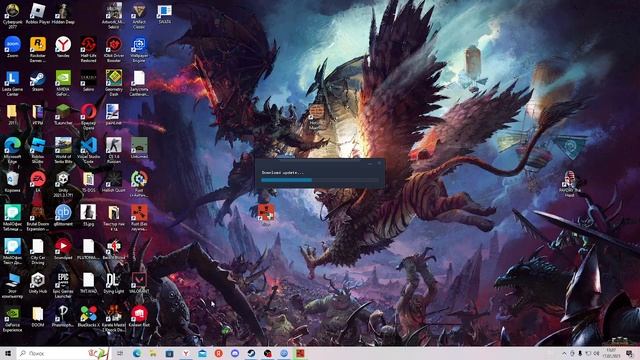Select the Unity 2021 desktop shortcut
Viewport: 640px width, 360px height.
pyautogui.click(x=63, y=184)
